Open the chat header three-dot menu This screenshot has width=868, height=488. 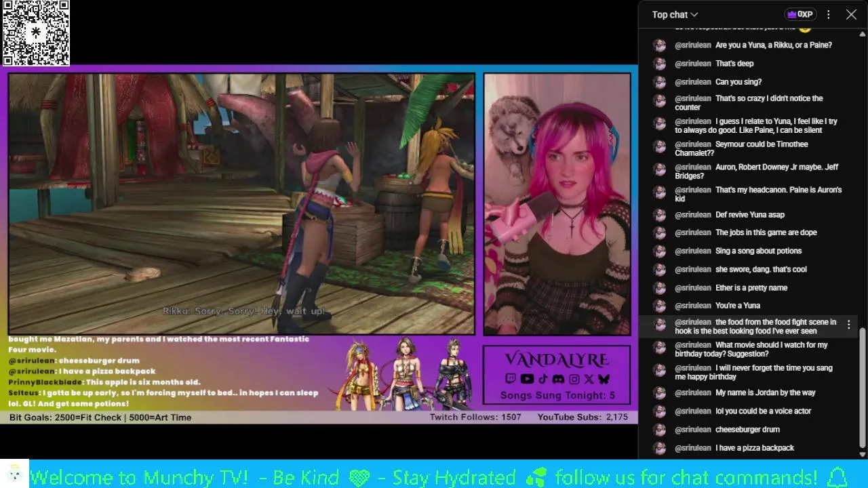[x=828, y=14]
